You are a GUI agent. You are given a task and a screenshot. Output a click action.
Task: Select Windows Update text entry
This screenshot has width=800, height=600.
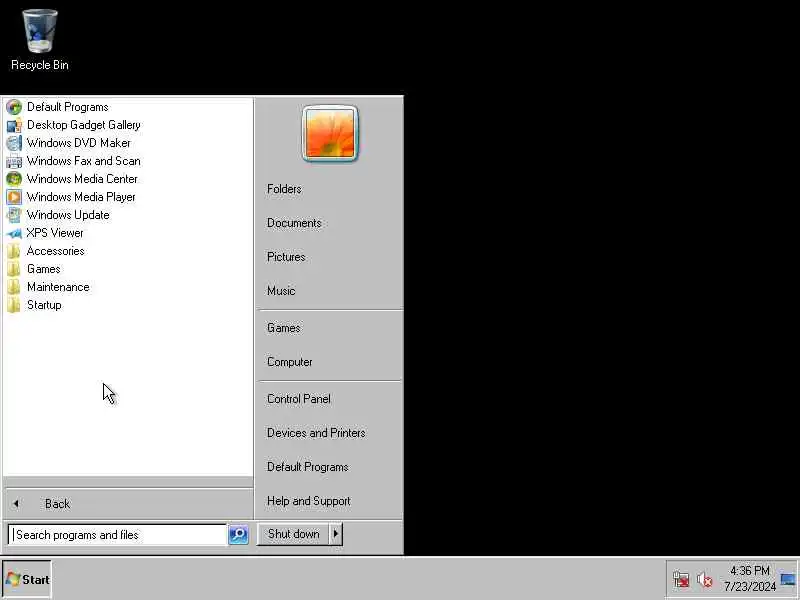(x=68, y=215)
